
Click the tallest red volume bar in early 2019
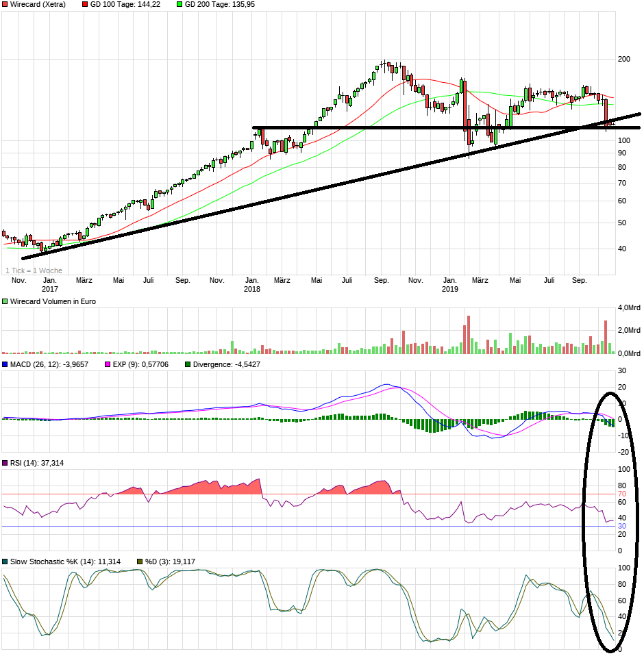(x=468, y=335)
